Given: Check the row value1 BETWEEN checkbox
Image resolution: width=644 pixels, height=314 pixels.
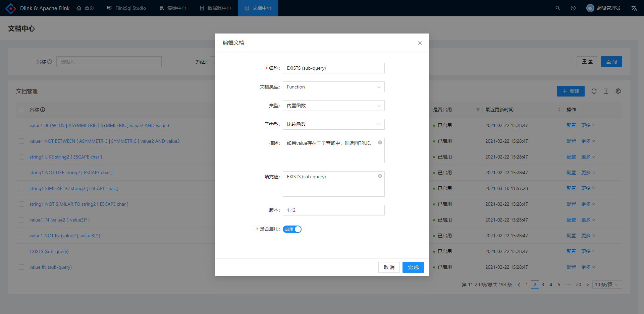Looking at the screenshot, I should coord(21,125).
